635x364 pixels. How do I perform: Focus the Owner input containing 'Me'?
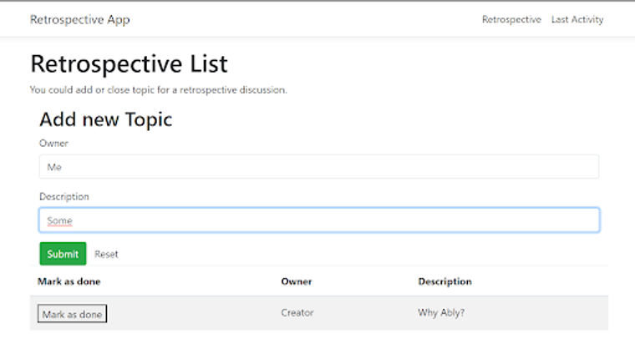click(x=318, y=167)
